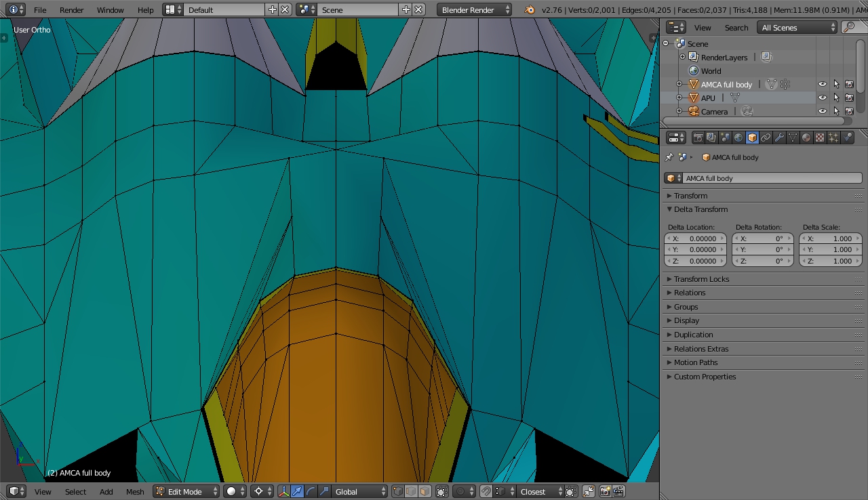Switch to edge select mode
Screen dimensions: 868x500
pyautogui.click(x=411, y=491)
